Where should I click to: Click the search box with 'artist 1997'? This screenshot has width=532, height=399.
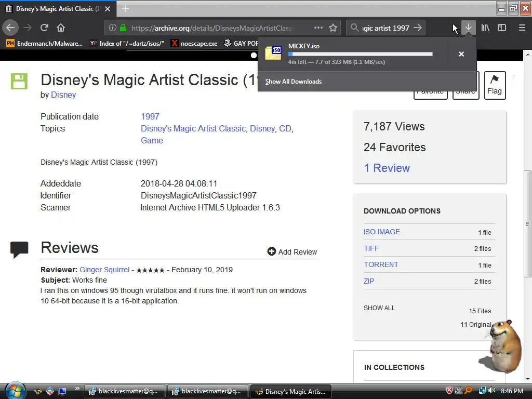pos(385,28)
